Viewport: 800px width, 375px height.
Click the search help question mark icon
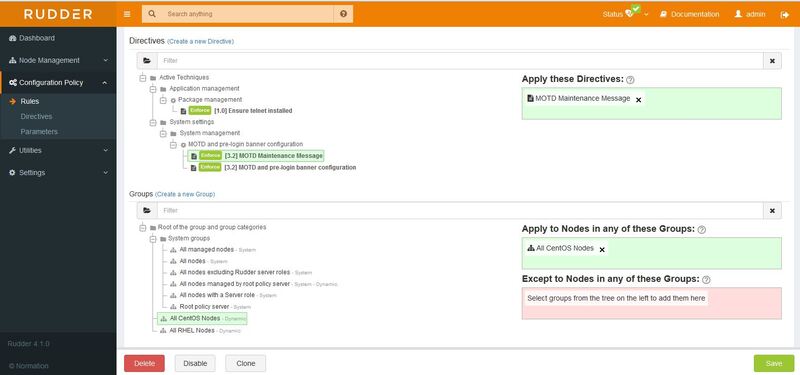[343, 14]
